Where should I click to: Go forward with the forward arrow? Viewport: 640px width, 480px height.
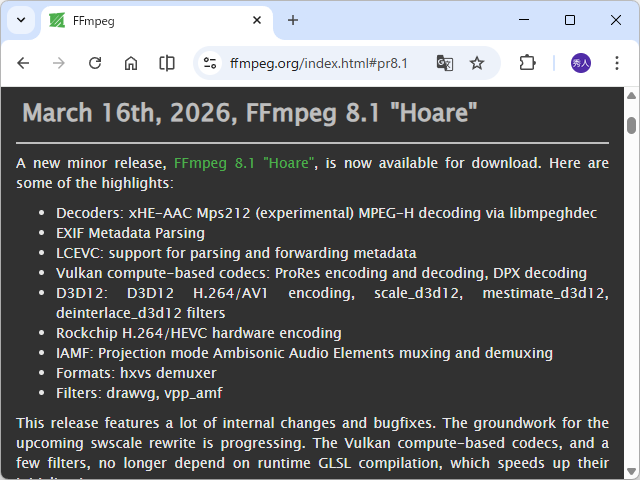59,63
